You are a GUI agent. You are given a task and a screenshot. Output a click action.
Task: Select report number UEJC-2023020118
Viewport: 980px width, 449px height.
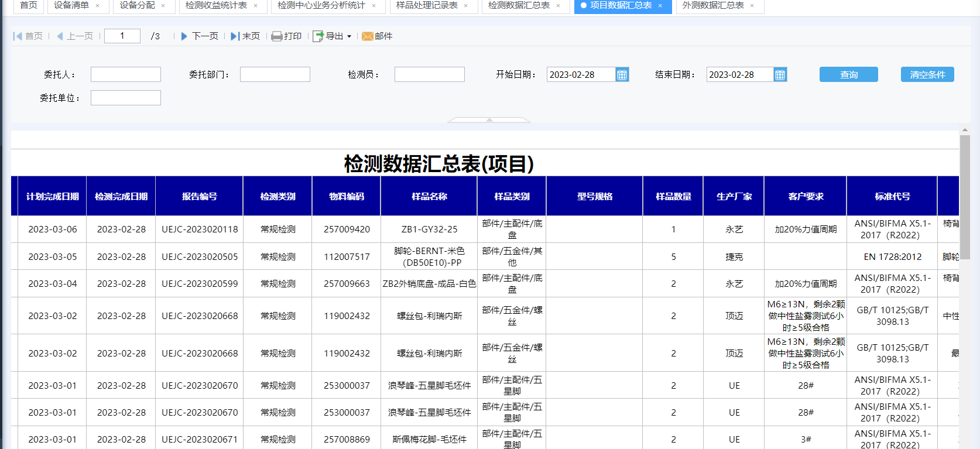pos(200,229)
